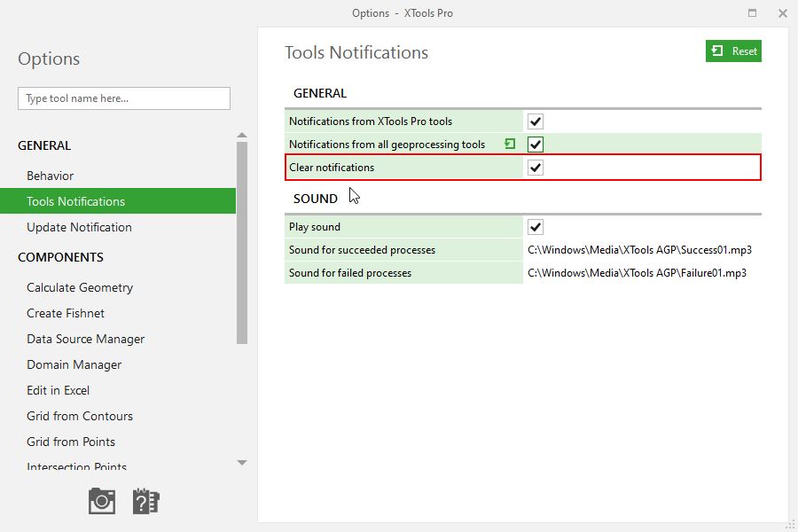Select Edit in Excel component

coord(58,390)
